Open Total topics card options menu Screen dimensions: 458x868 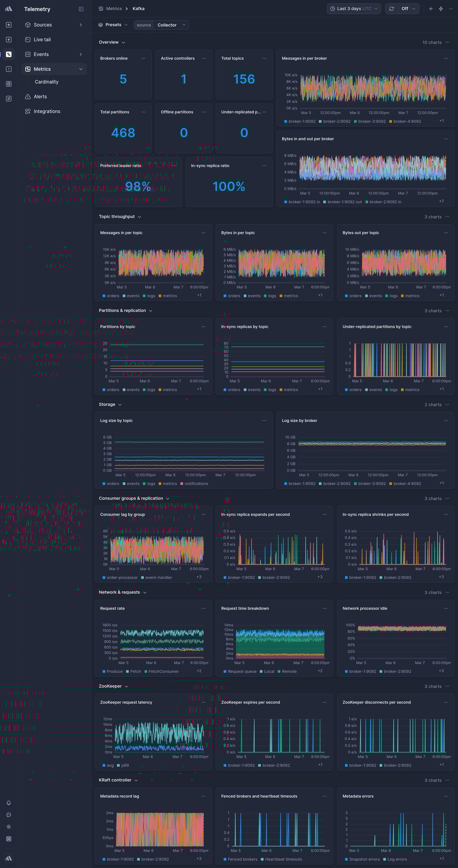click(x=264, y=58)
